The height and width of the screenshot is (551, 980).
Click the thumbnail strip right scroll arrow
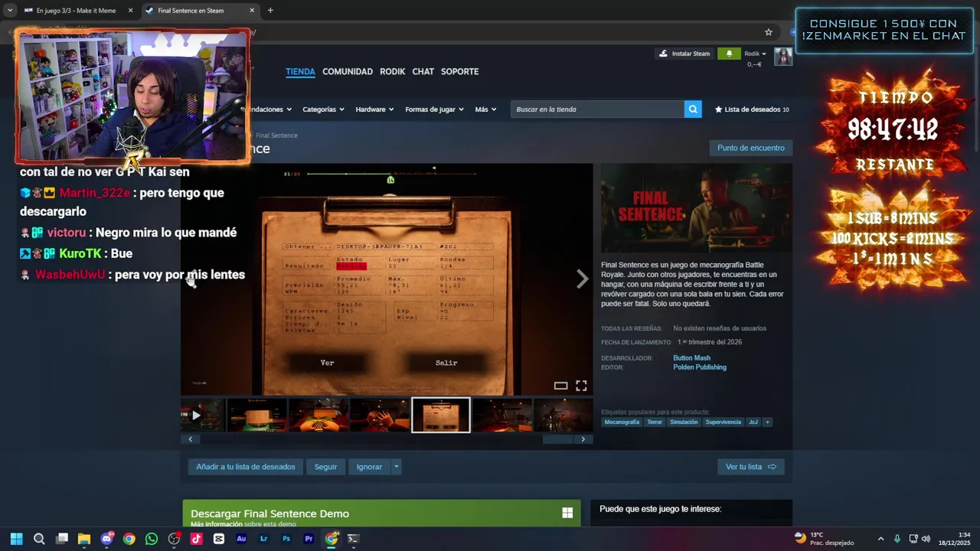583,439
